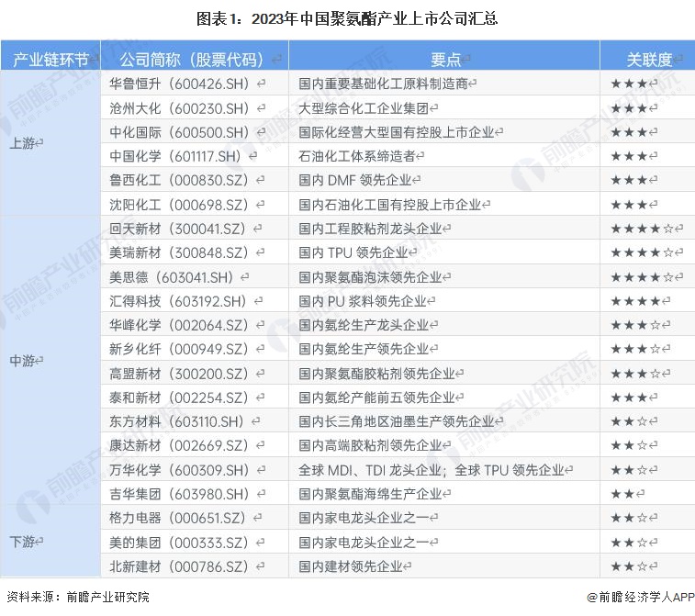The height and width of the screenshot is (616, 695).
Task: Click star rating in 汇得科技 row
Action: coord(635,301)
